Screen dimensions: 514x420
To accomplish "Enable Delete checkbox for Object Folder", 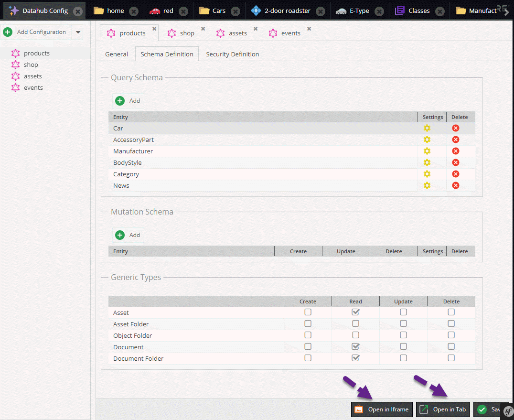I will (x=451, y=335).
